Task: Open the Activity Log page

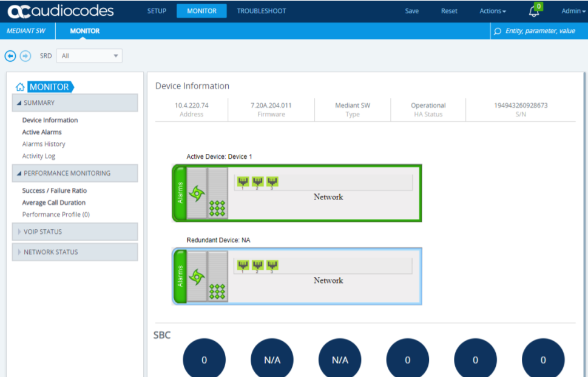Action: click(39, 156)
